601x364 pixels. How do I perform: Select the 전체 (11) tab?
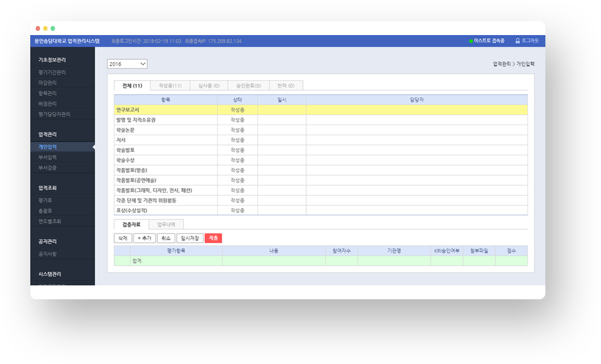[132, 85]
